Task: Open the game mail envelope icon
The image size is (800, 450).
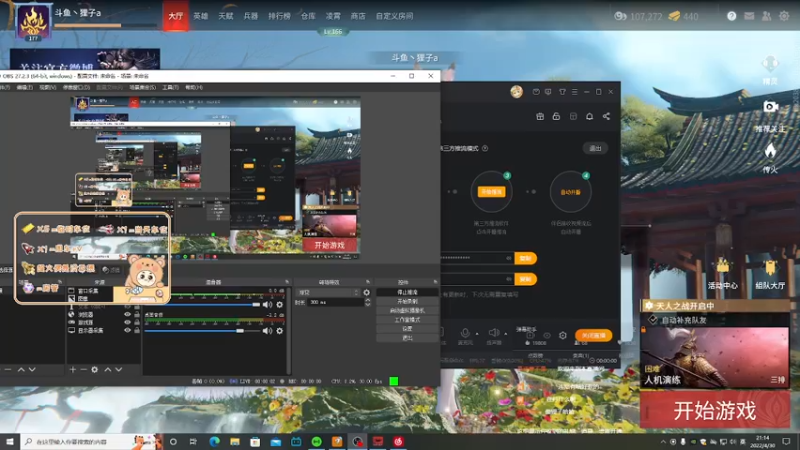Action: click(x=749, y=16)
